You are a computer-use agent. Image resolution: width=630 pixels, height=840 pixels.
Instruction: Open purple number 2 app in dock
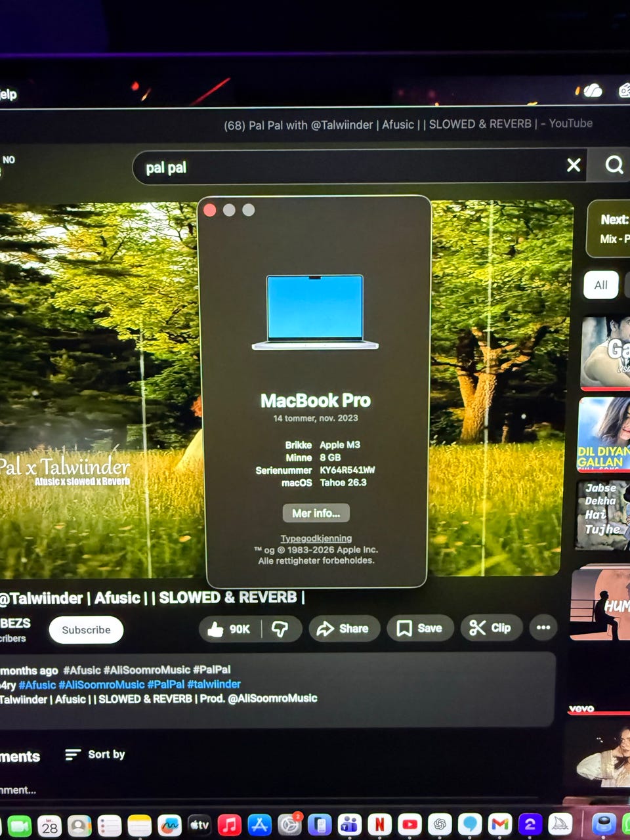(530, 824)
